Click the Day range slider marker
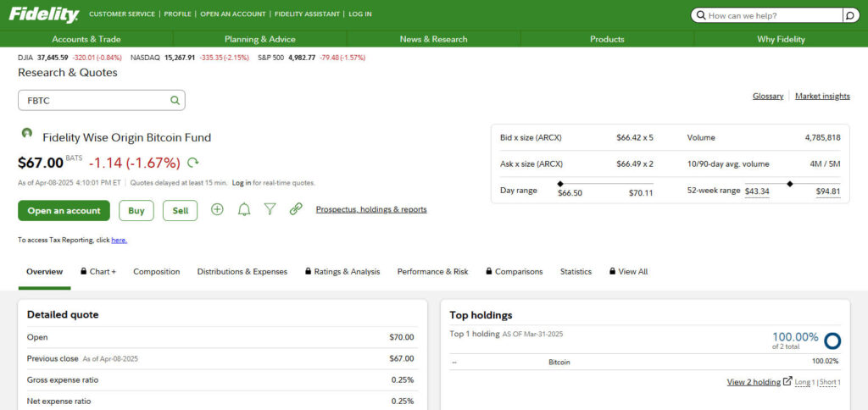The width and height of the screenshot is (868, 410). pos(560,183)
